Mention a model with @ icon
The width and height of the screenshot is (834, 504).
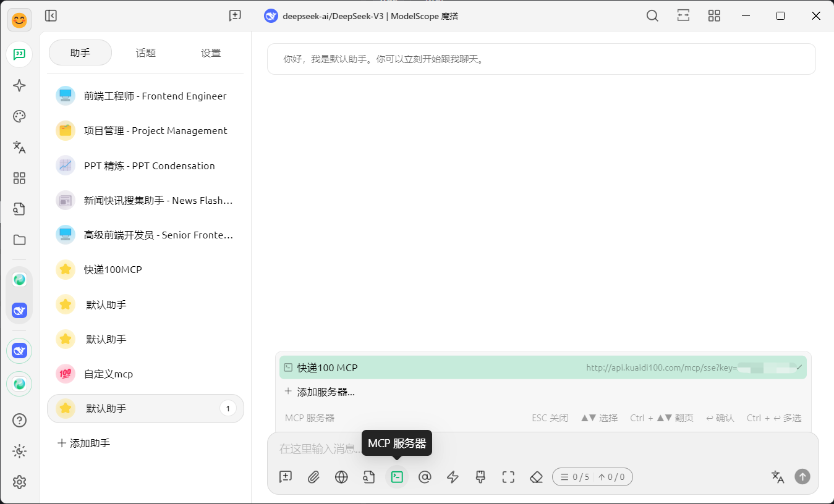point(425,477)
